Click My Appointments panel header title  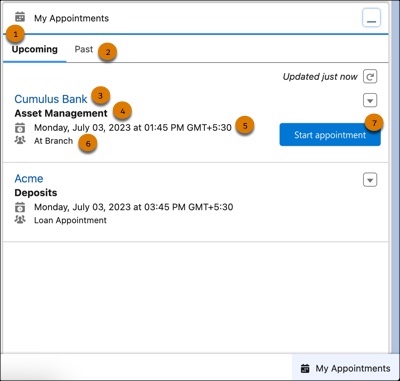tap(71, 18)
